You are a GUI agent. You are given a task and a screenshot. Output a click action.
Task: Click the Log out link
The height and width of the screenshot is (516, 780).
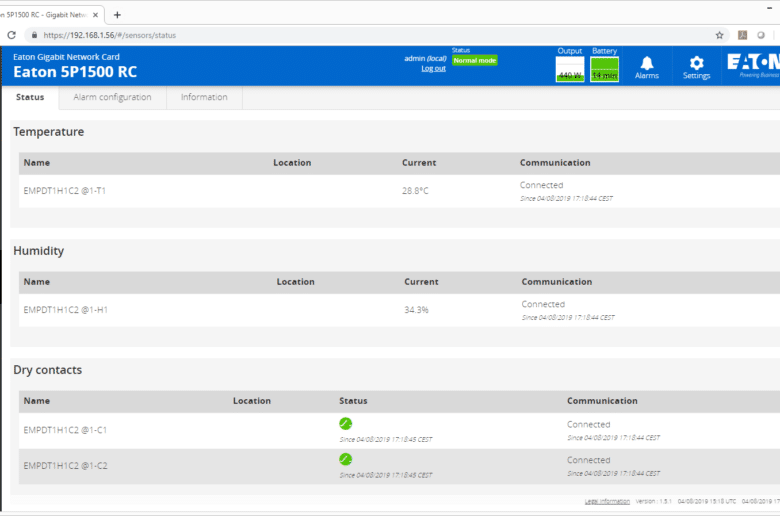tap(433, 68)
